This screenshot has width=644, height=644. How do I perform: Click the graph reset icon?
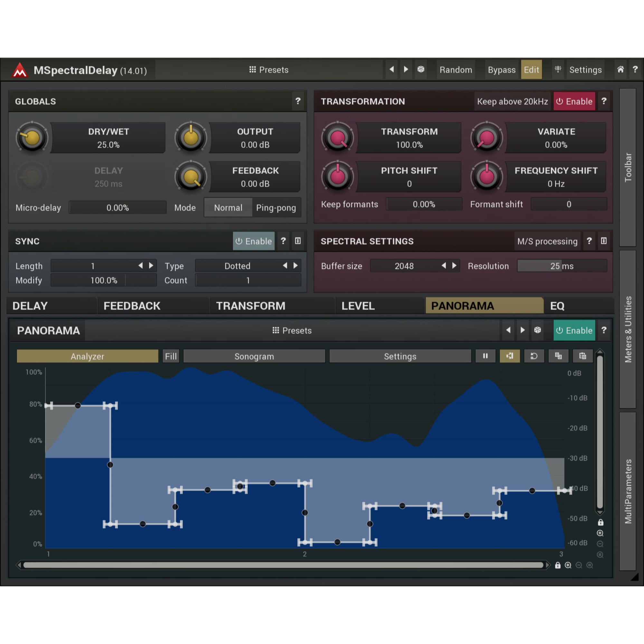(534, 356)
